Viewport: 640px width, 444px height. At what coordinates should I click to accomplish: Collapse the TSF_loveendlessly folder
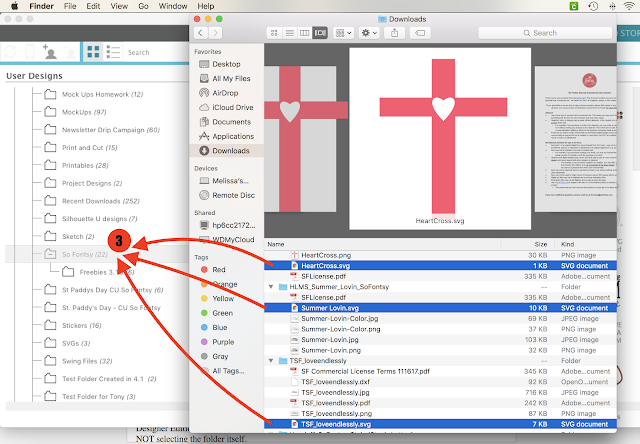click(271, 361)
